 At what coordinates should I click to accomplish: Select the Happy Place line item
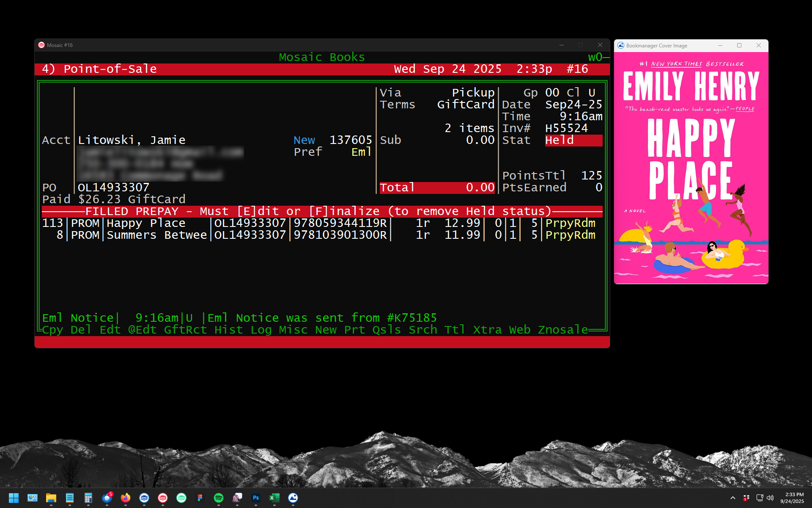[322, 223]
